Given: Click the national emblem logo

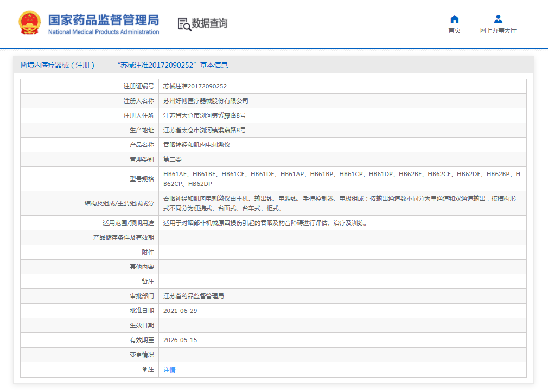Looking at the screenshot, I should click(x=29, y=23).
